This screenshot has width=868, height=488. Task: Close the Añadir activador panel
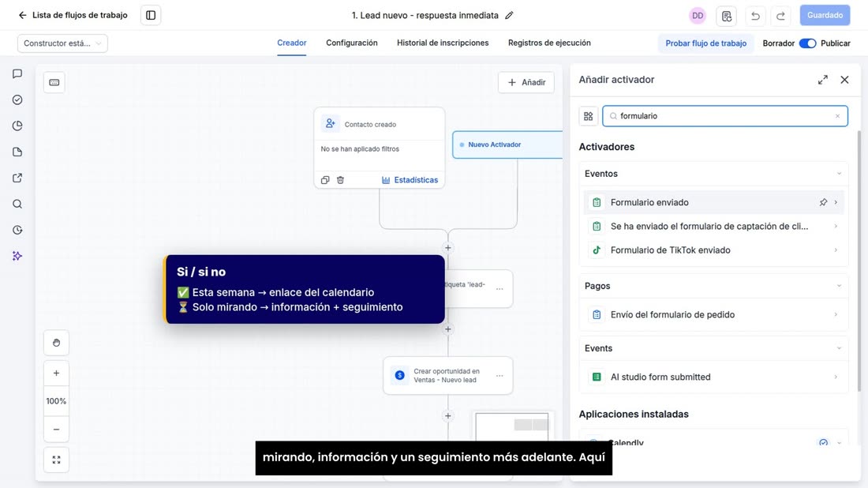tap(845, 80)
